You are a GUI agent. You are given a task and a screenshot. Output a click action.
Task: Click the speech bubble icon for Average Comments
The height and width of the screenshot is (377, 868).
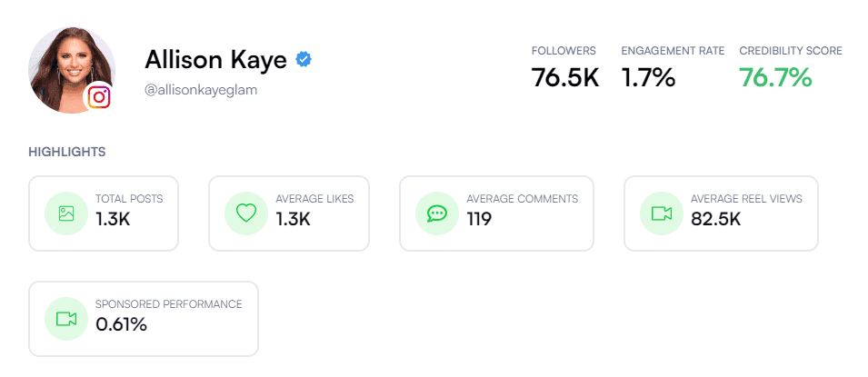437,213
